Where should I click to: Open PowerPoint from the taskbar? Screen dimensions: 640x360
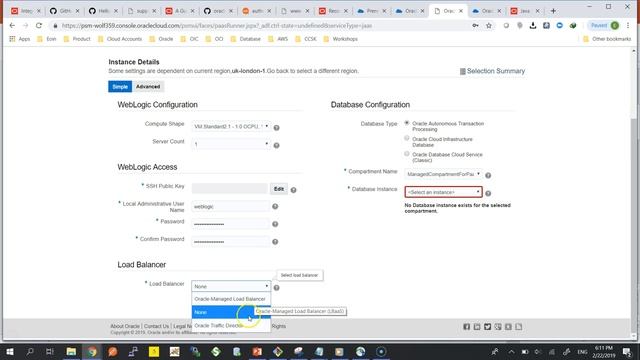[257, 351]
